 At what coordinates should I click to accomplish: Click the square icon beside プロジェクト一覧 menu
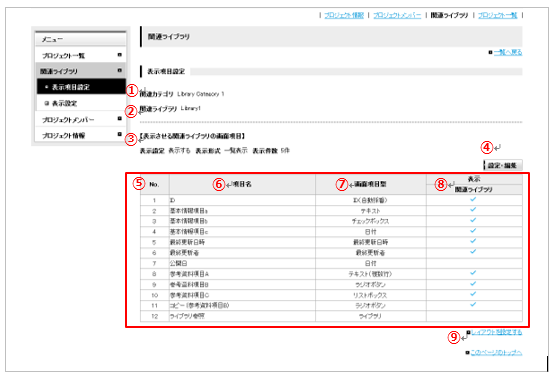tap(119, 55)
